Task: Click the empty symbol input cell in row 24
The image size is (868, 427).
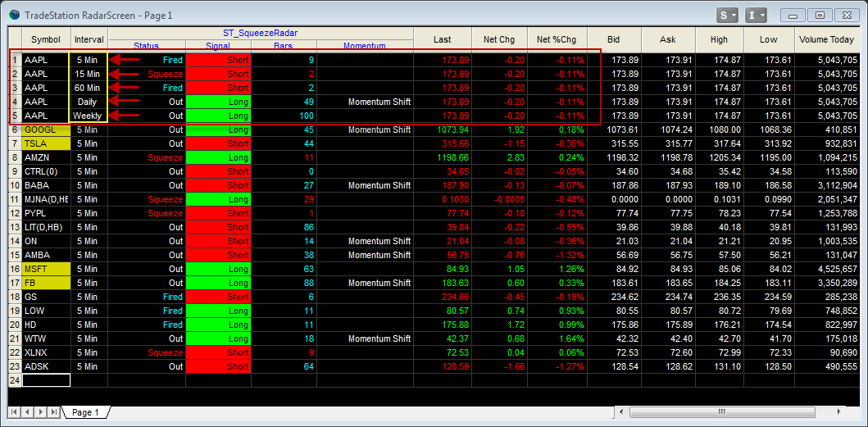Action: (x=47, y=380)
